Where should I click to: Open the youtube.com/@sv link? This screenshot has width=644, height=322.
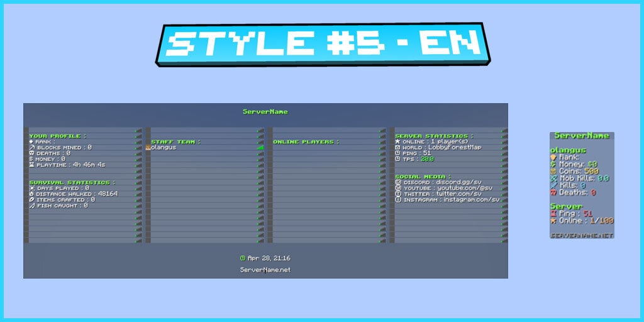(465, 188)
